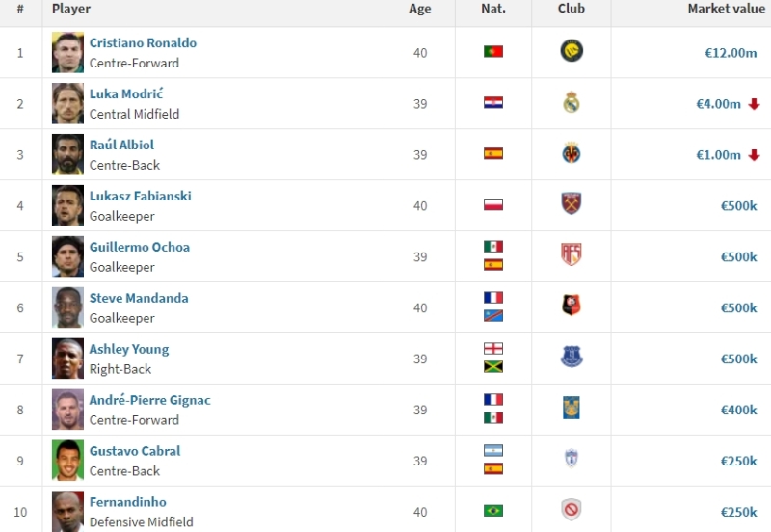This screenshot has height=532, width=771.
Task: Click Steve Mandanda's portrait thumbnail
Action: coord(67,307)
